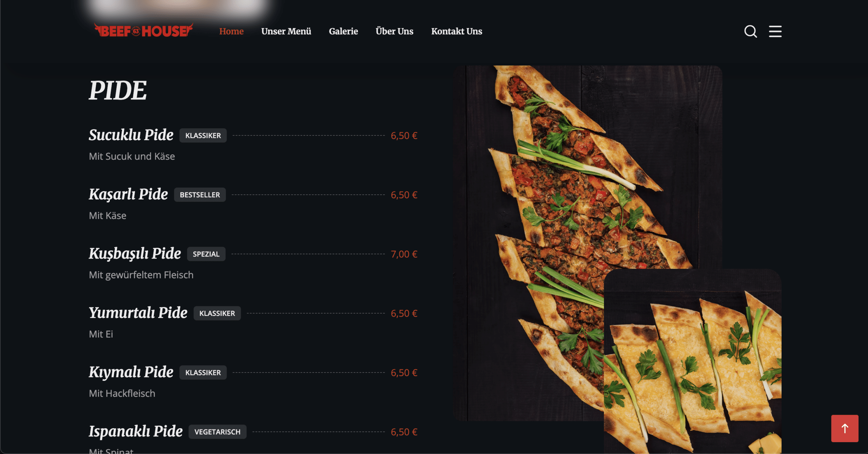Select the Sucuklu Pide item title
Viewport: 868px width, 454px height.
coord(131,135)
